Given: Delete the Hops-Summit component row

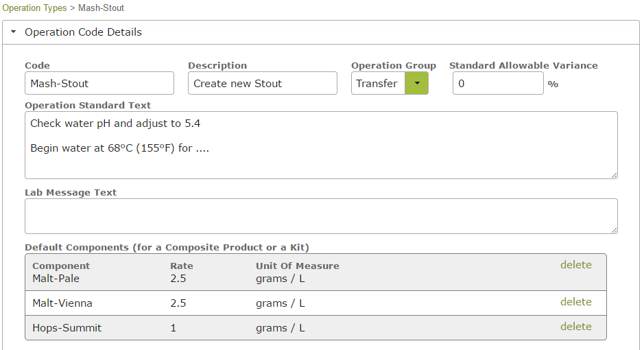Looking at the screenshot, I should [576, 327].
